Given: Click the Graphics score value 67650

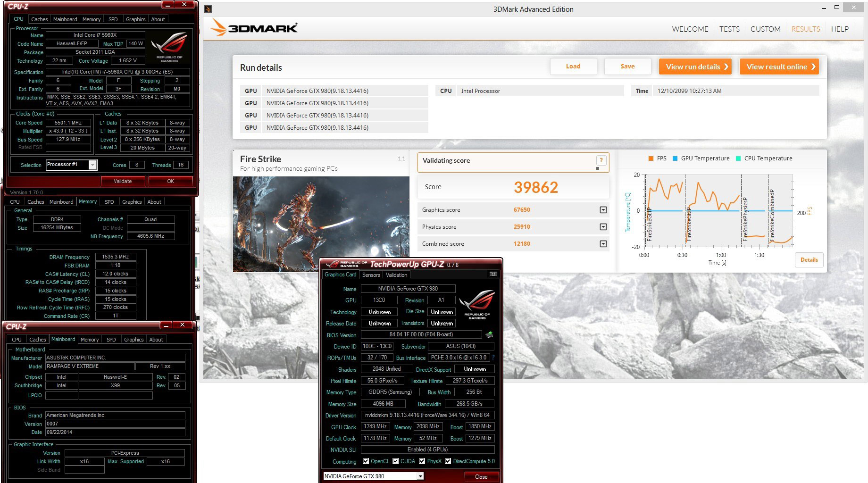Looking at the screenshot, I should (x=522, y=210).
